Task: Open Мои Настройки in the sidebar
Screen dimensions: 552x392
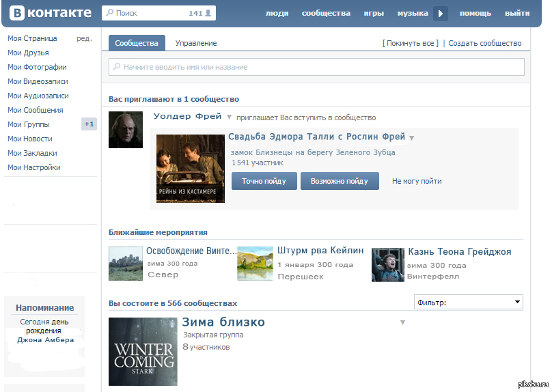Action: (x=33, y=167)
